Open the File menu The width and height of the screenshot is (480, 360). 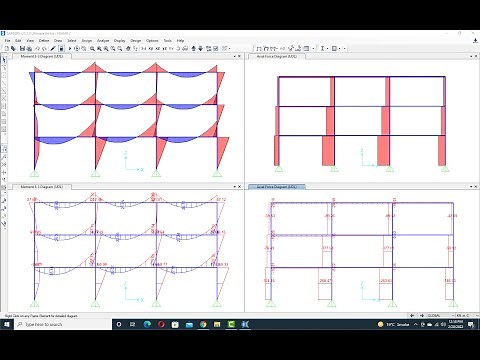[7, 40]
